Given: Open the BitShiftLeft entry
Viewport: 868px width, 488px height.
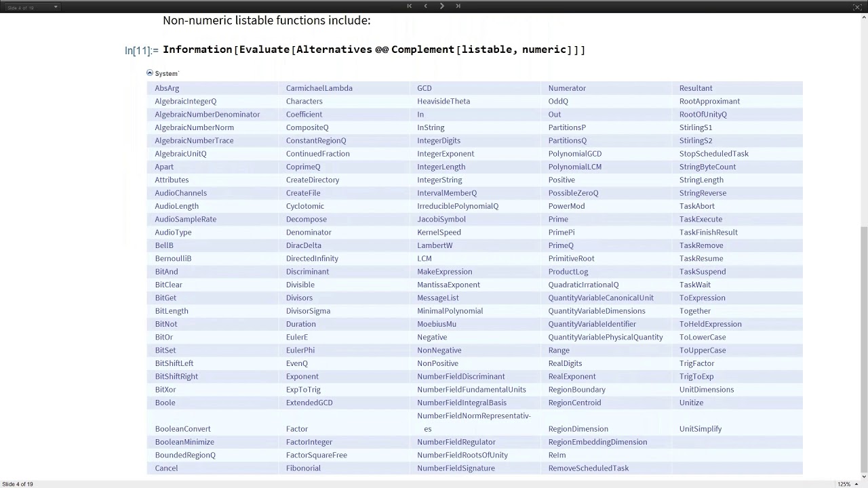Looking at the screenshot, I should pos(174,363).
